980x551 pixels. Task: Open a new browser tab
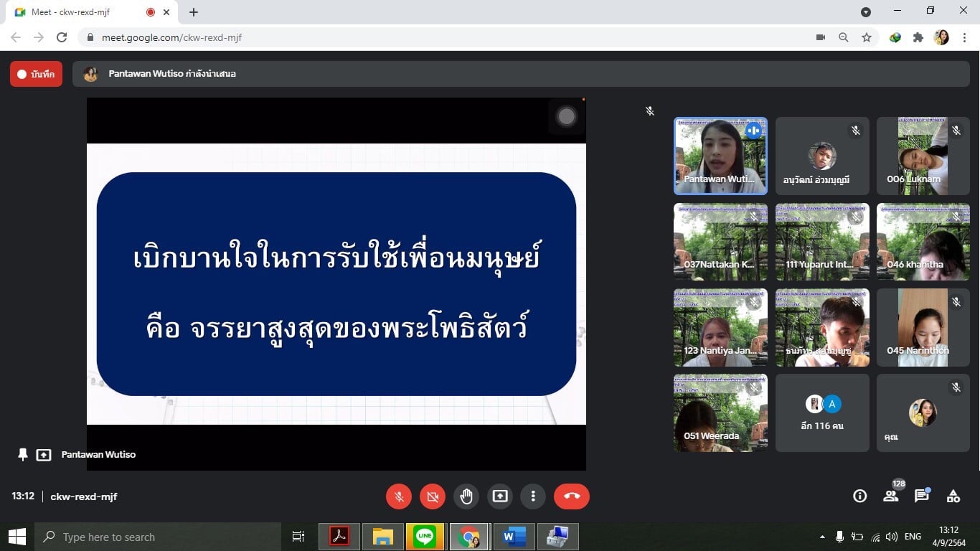(x=194, y=12)
